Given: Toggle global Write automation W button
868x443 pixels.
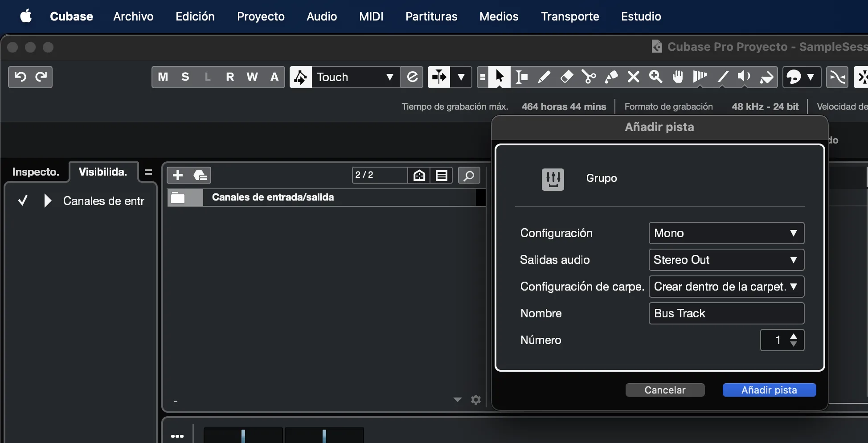Looking at the screenshot, I should point(252,77).
